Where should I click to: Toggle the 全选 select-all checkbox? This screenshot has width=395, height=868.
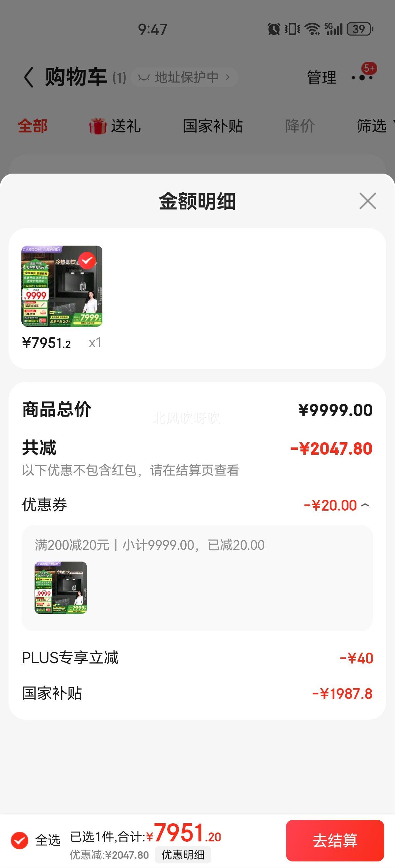(19, 840)
